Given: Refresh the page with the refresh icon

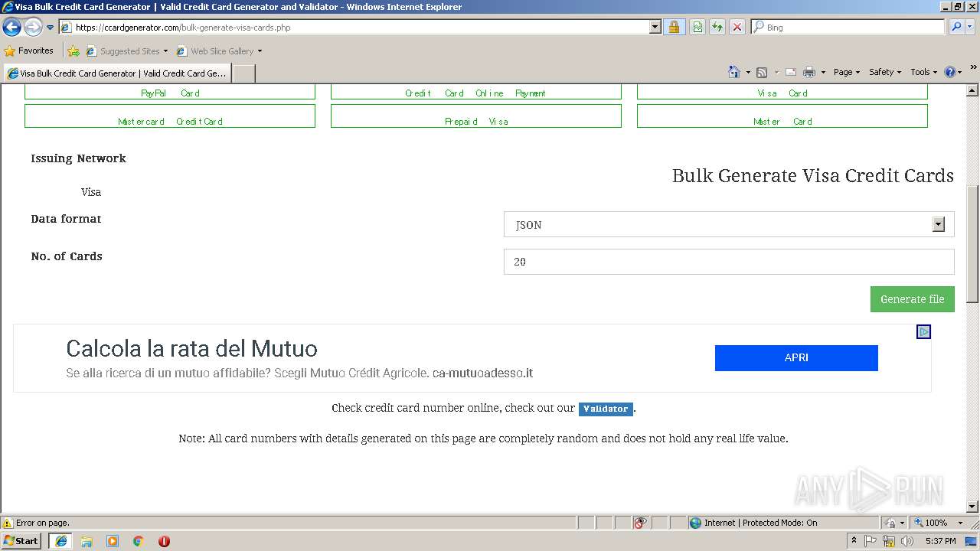Looking at the screenshot, I should tap(717, 28).
